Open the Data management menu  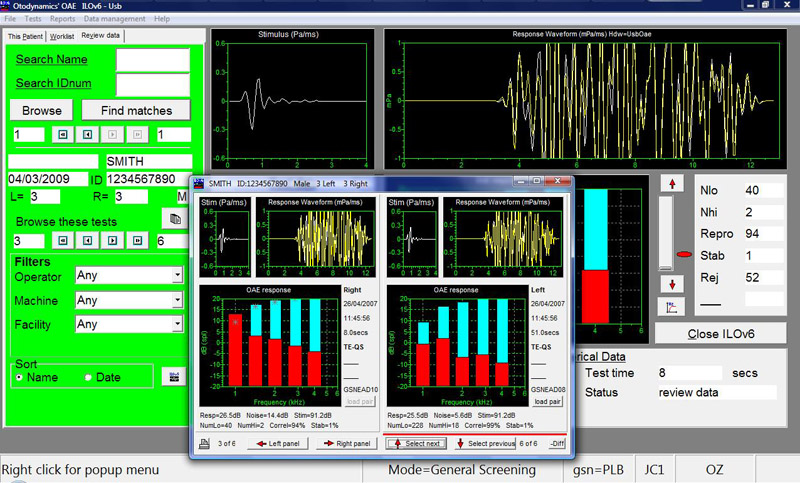click(x=113, y=19)
